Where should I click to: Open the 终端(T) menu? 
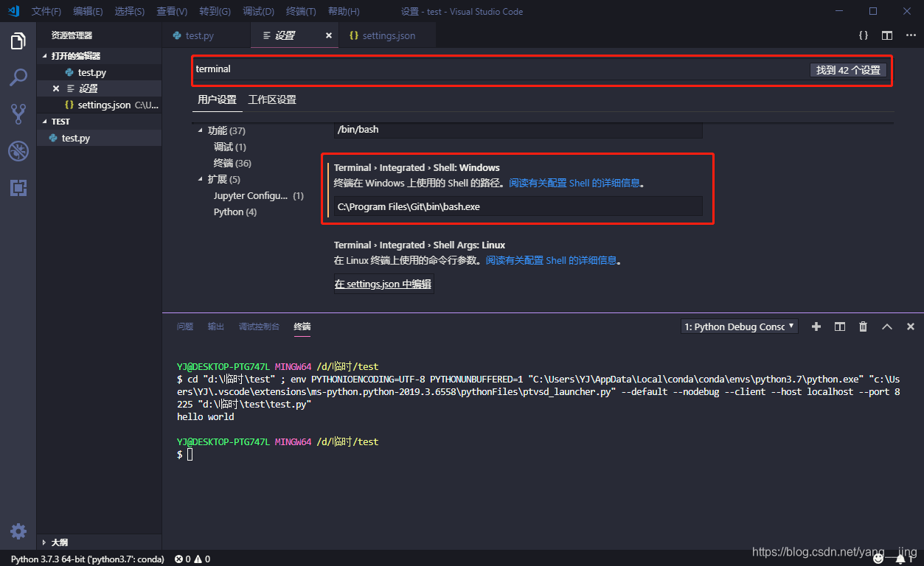[301, 11]
